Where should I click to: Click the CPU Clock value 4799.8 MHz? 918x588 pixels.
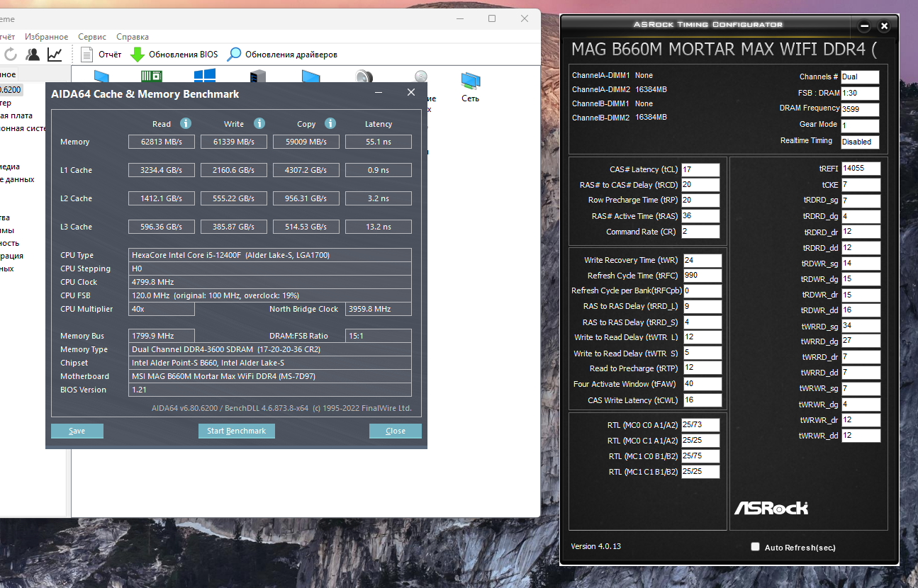pos(270,282)
